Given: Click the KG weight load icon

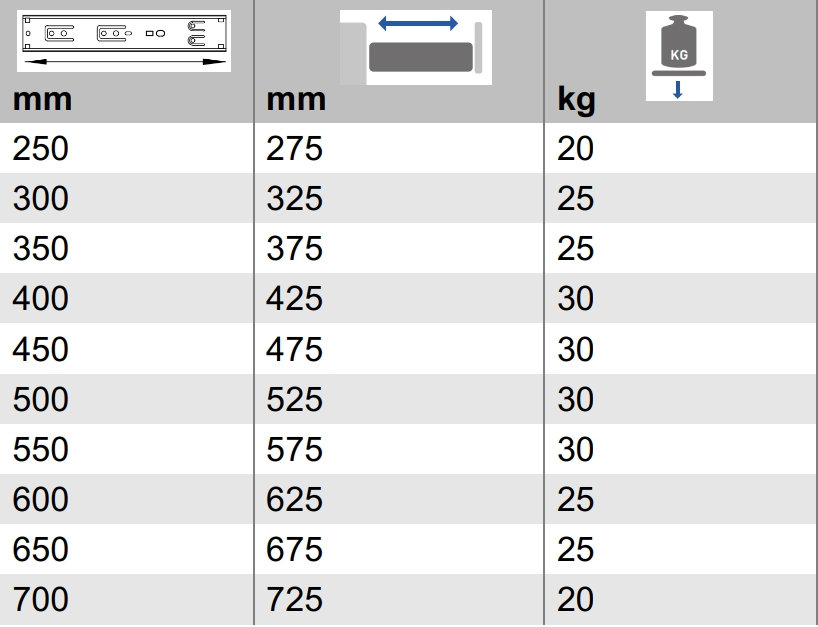Looking at the screenshot, I should point(679,56).
